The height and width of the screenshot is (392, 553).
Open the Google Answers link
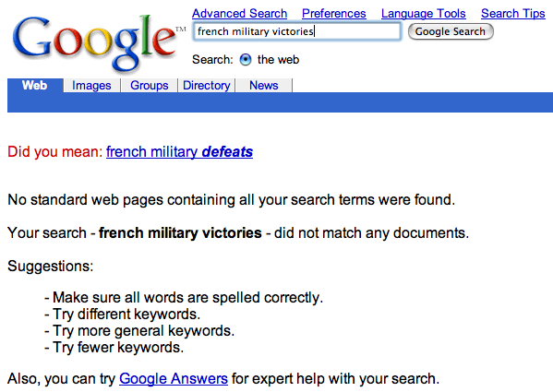point(174,378)
